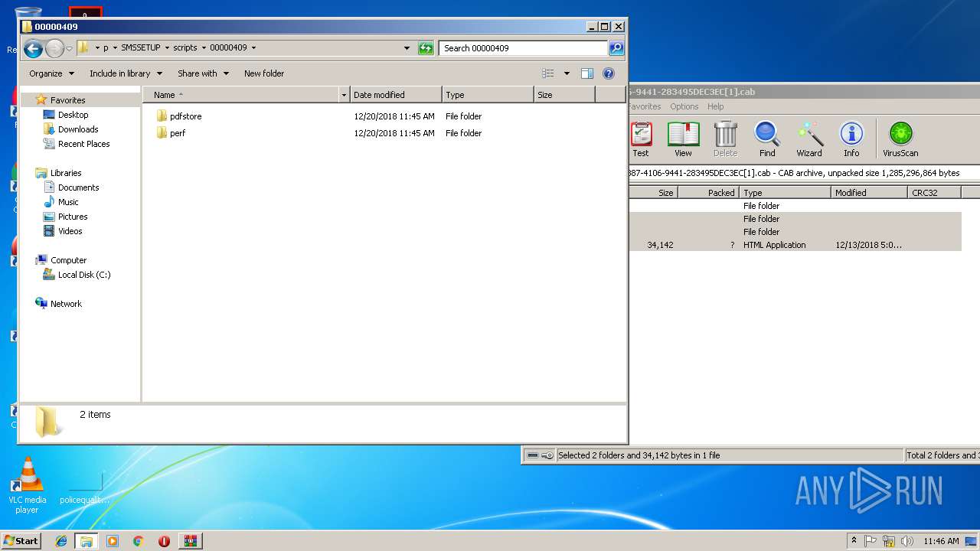Click scripts in the breadcrumb path
Image resolution: width=980 pixels, height=551 pixels.
click(x=185, y=47)
